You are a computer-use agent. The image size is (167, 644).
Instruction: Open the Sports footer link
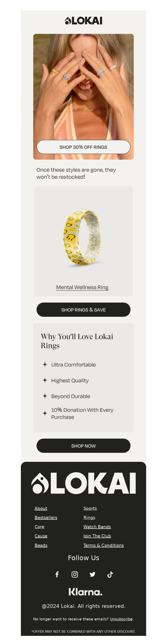pyautogui.click(x=90, y=508)
